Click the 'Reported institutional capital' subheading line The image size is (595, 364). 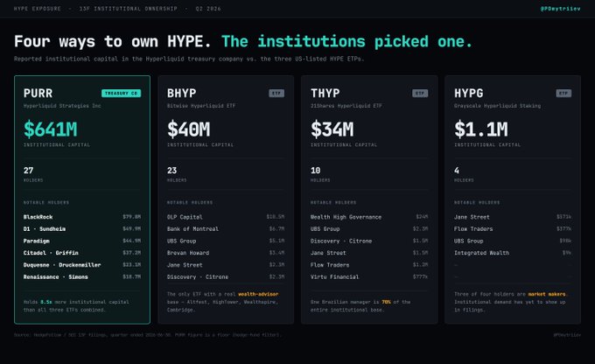[x=189, y=59]
